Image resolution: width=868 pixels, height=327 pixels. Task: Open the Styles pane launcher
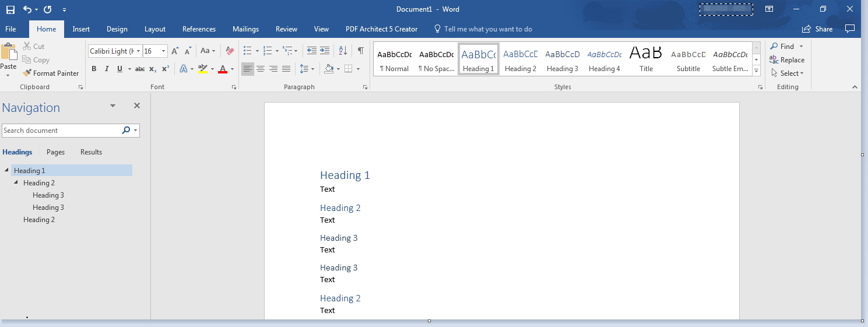click(760, 87)
